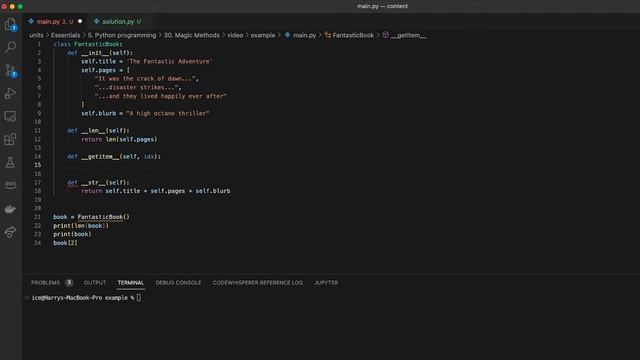Open the Remote Explorer icon
This screenshot has width=640, height=360.
(11, 117)
